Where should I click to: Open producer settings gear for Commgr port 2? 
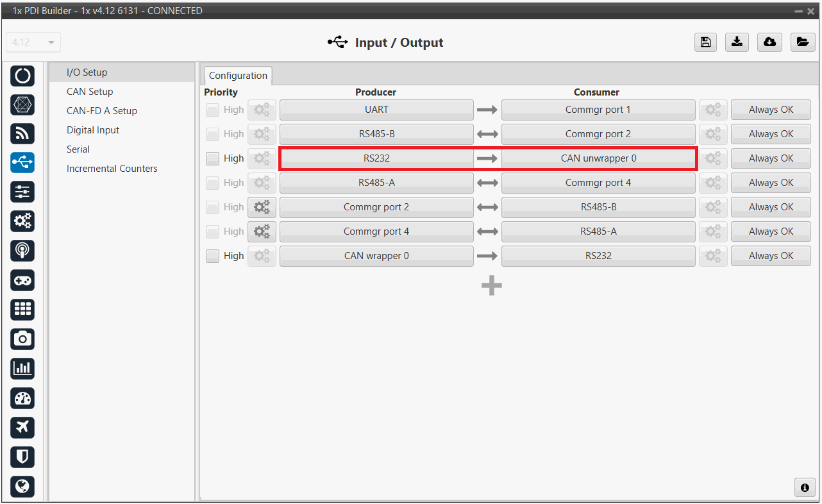pos(262,207)
